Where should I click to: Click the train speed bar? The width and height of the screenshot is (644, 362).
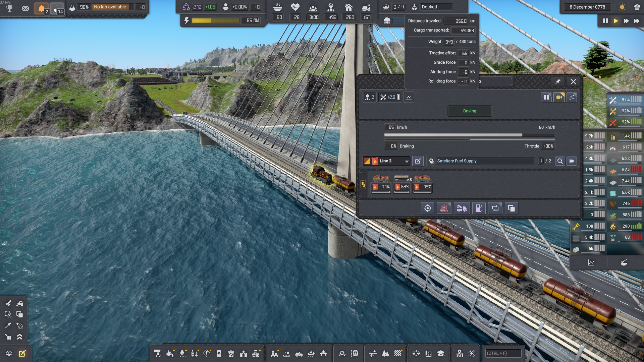[469, 135]
